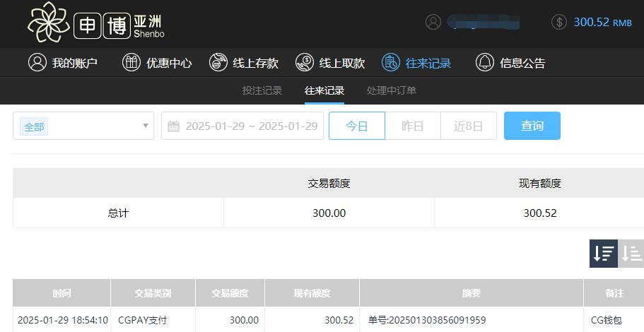644x332 pixels.
Task: Click the lower table's 现有额度 column header
Action: coord(312,293)
